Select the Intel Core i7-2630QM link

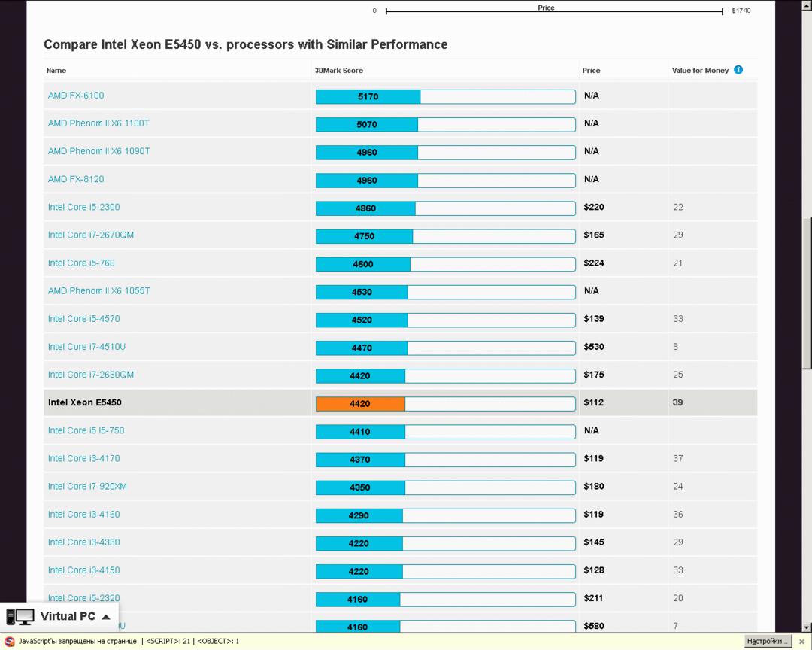(91, 375)
